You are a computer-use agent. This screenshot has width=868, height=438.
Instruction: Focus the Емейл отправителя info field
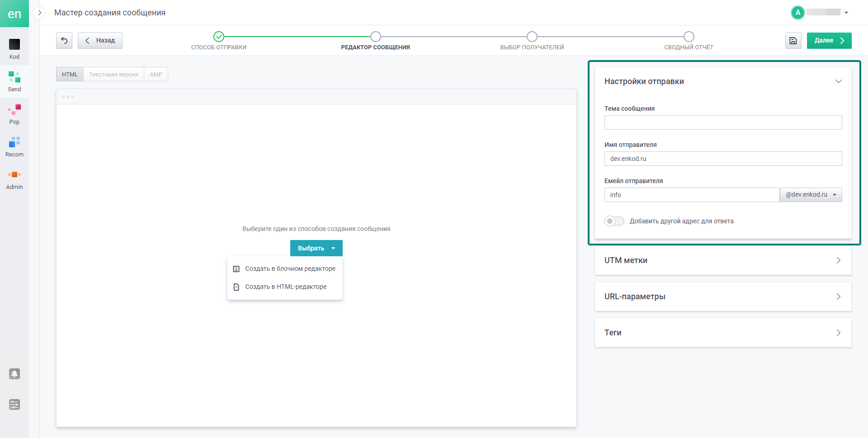(x=692, y=195)
